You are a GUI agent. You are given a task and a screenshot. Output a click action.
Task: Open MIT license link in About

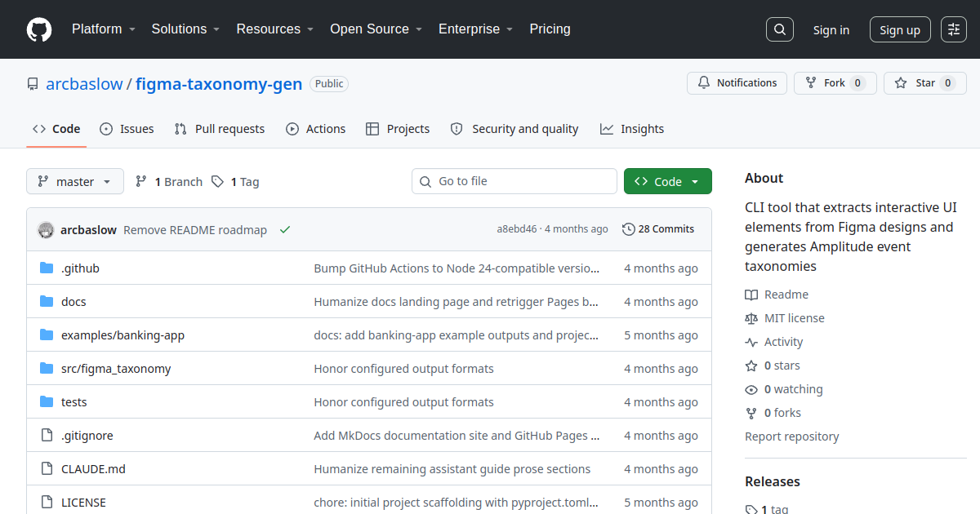tap(785, 318)
